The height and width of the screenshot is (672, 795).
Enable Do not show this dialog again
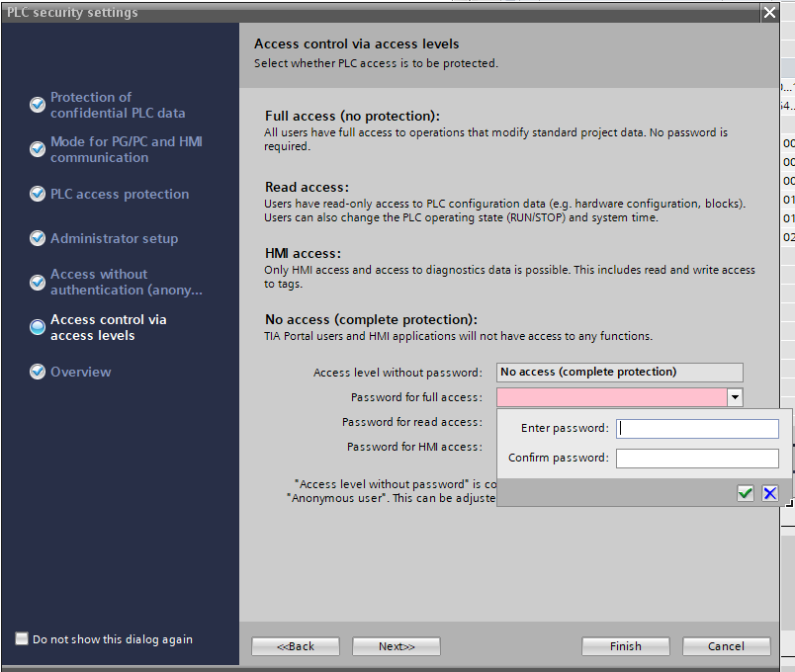point(22,639)
